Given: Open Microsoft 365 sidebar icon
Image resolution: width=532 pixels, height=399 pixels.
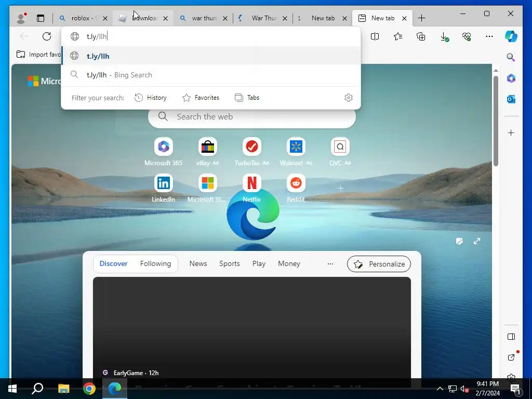Looking at the screenshot, I should (x=511, y=78).
